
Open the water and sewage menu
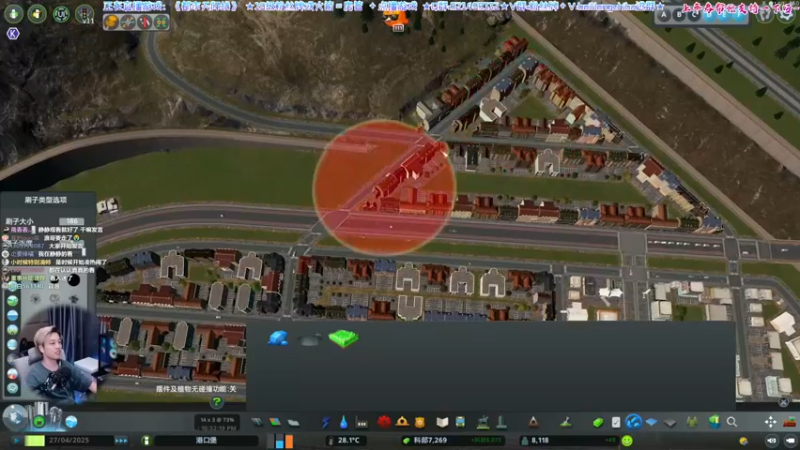click(343, 422)
